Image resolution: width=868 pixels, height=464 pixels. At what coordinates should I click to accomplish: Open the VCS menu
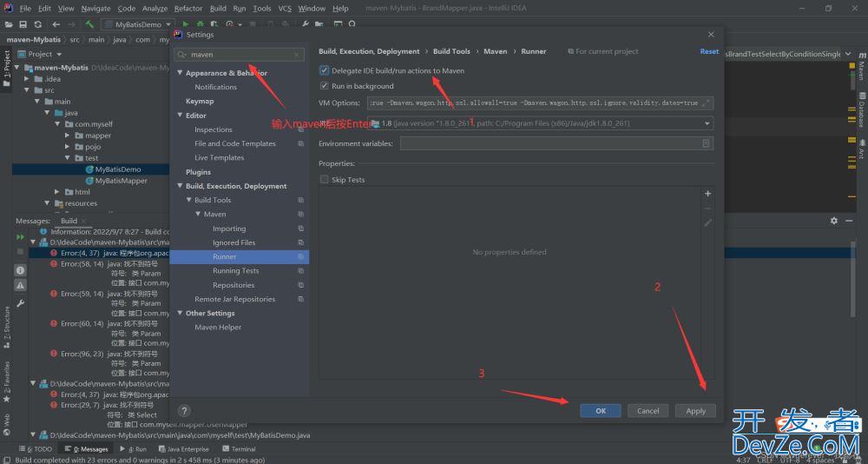tap(285, 9)
